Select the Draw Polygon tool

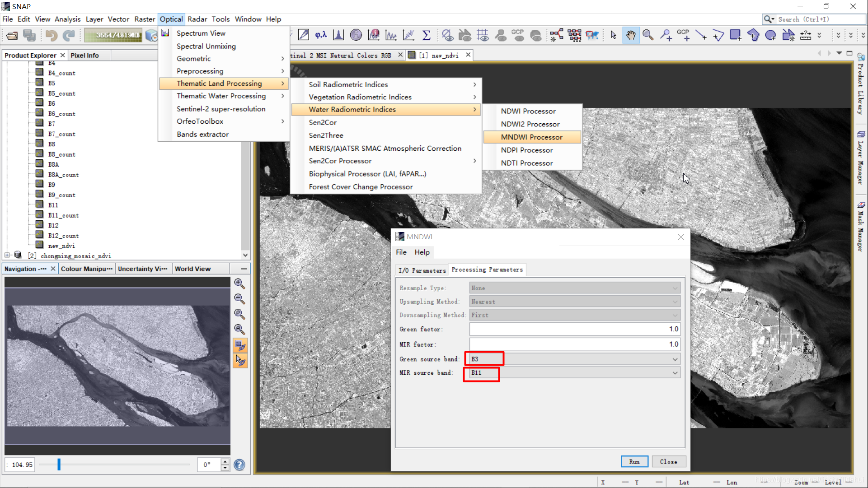pos(753,35)
